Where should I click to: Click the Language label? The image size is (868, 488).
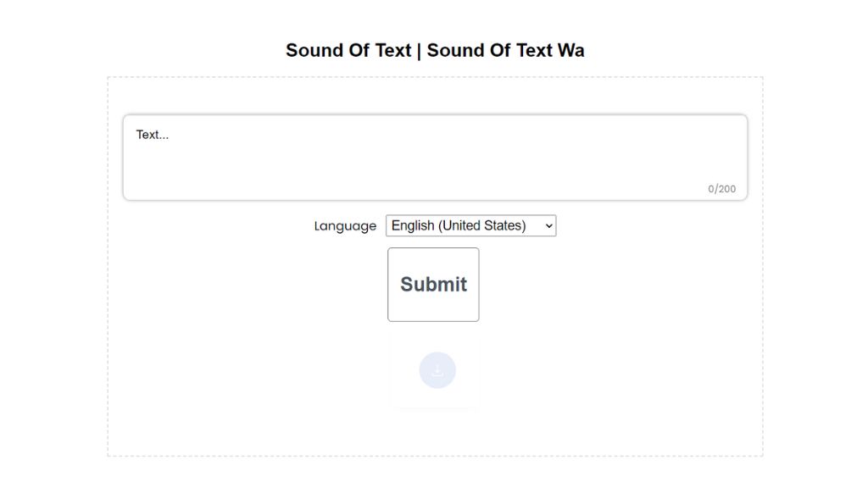click(x=345, y=226)
